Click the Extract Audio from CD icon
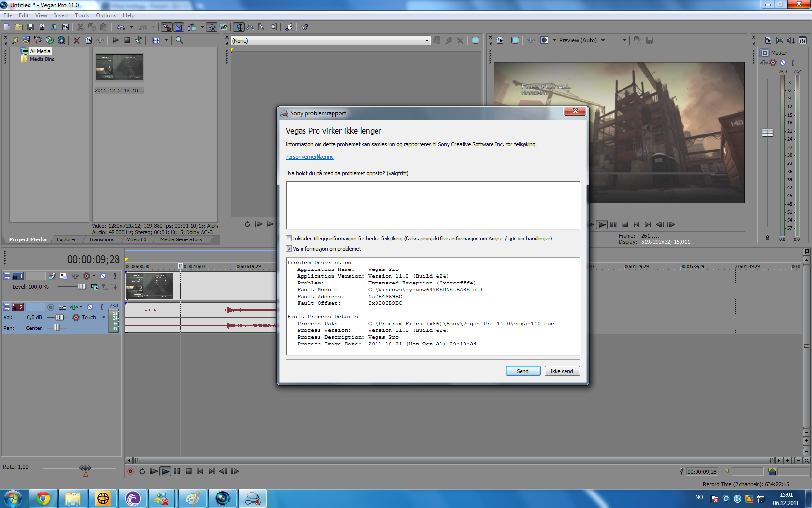Image resolution: width=812 pixels, height=508 pixels. coord(50,40)
